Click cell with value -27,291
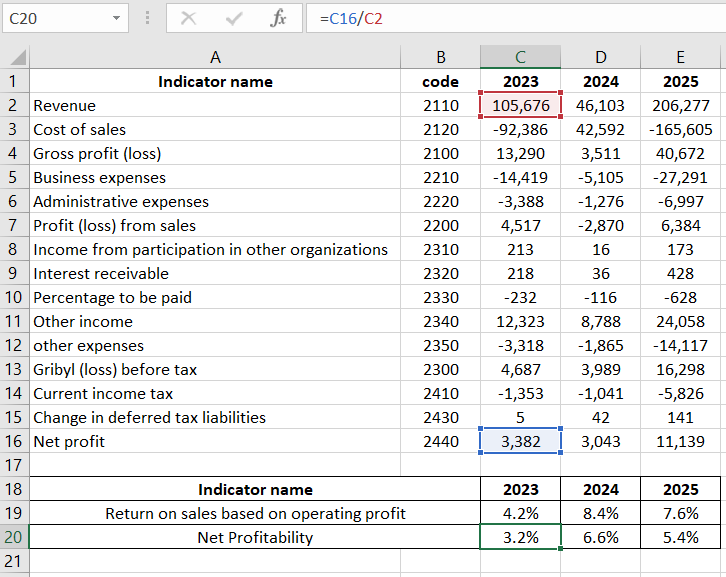Screen dimensions: 726x577 680,177
